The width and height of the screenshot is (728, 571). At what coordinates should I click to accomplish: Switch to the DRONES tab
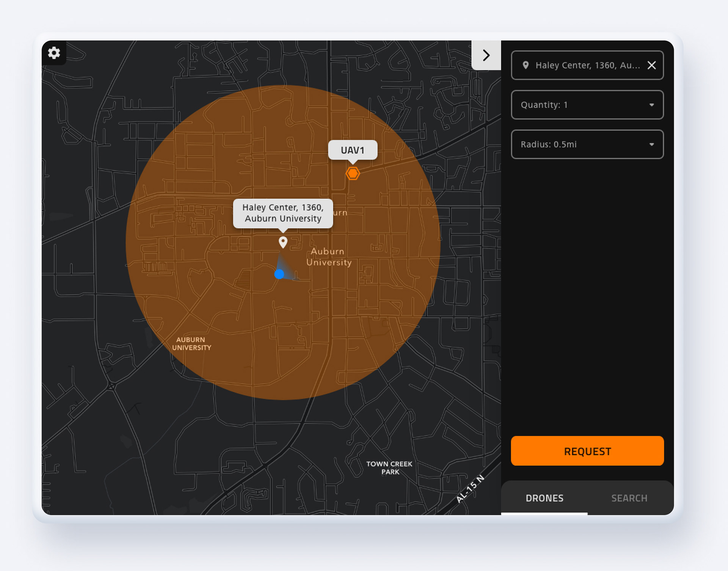(544, 498)
